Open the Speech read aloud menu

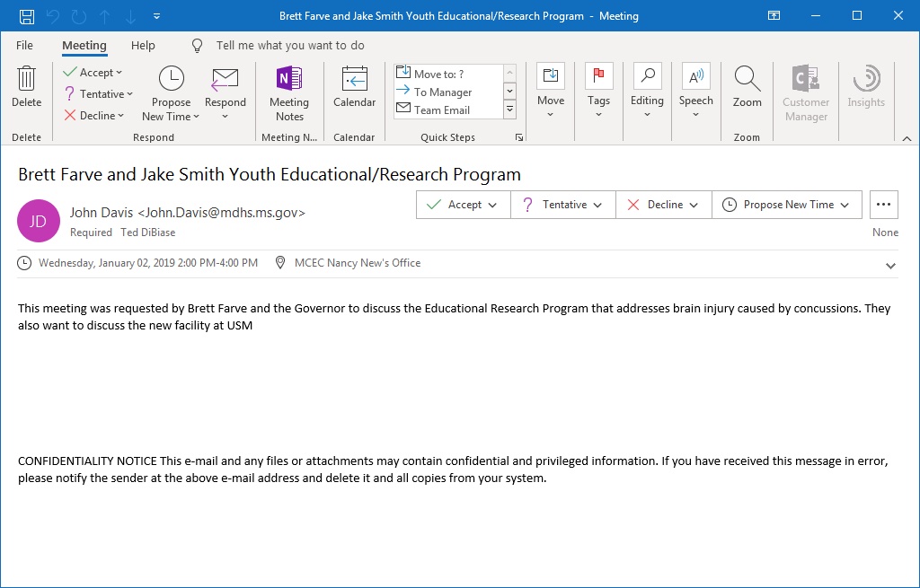tap(695, 92)
